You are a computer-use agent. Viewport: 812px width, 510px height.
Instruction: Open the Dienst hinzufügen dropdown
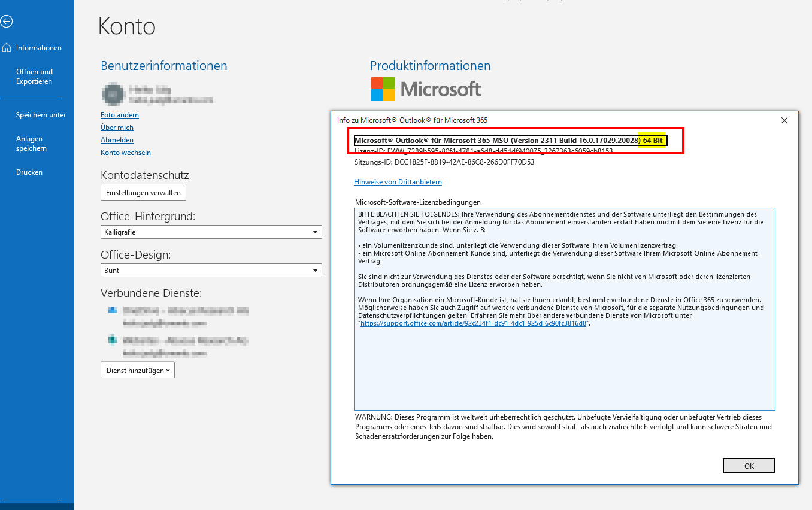tap(138, 371)
